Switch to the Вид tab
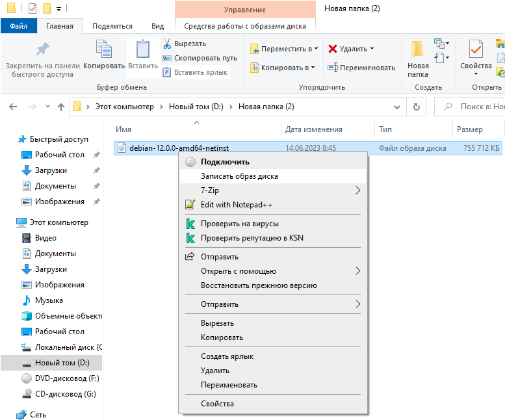Viewport: 505px width, 420px height. pos(157,26)
